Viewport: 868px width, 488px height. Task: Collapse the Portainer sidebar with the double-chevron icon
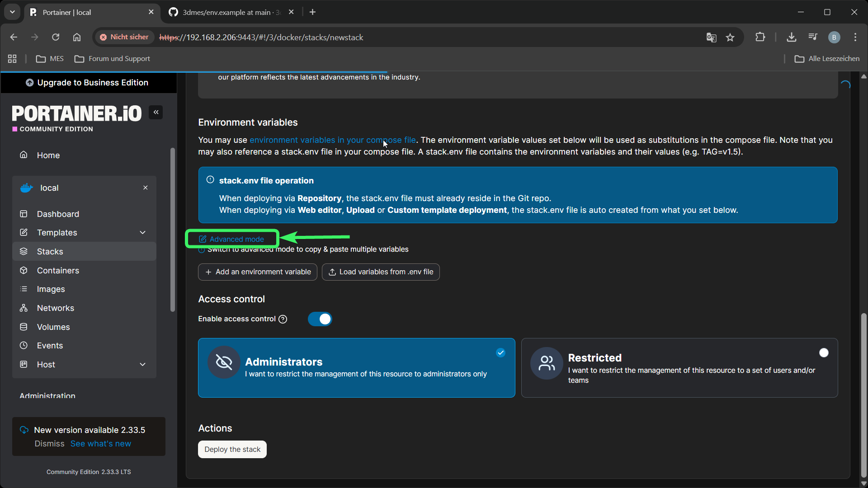point(156,112)
